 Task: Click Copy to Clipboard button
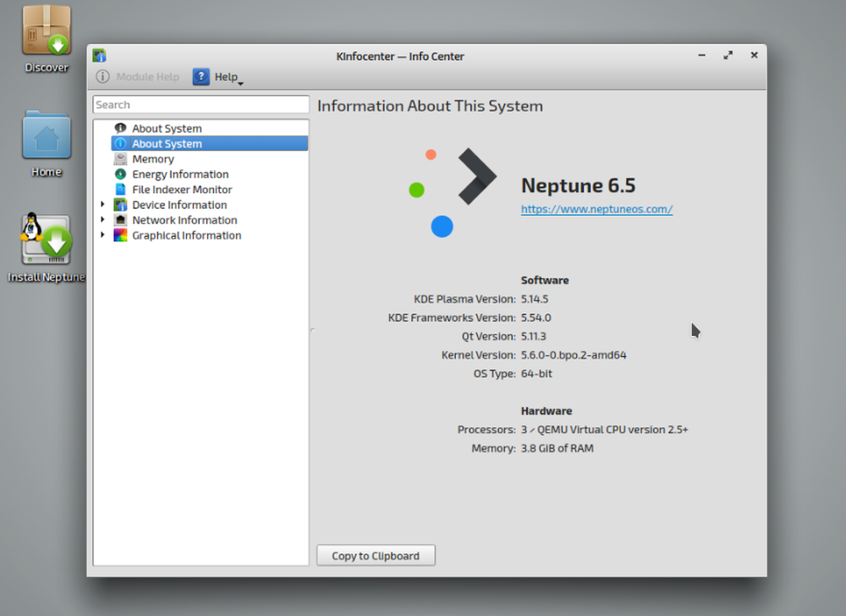pyautogui.click(x=376, y=556)
